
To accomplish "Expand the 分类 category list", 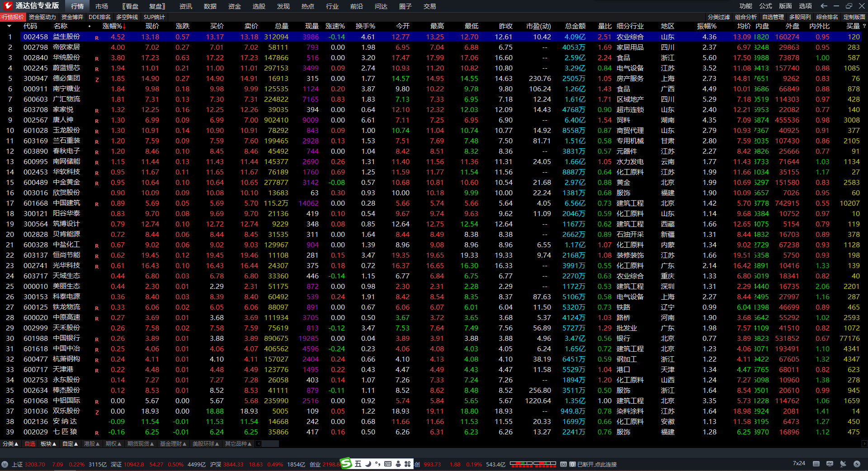I will click(10, 444).
